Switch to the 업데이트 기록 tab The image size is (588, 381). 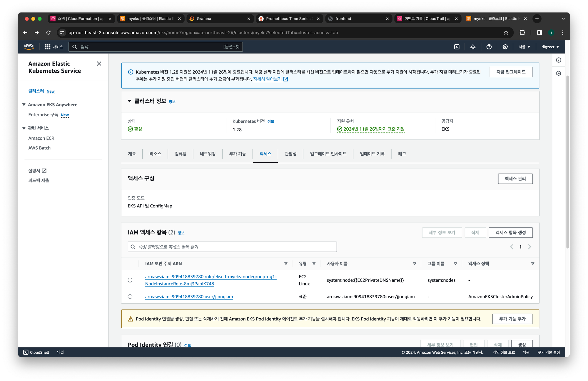[372, 154]
